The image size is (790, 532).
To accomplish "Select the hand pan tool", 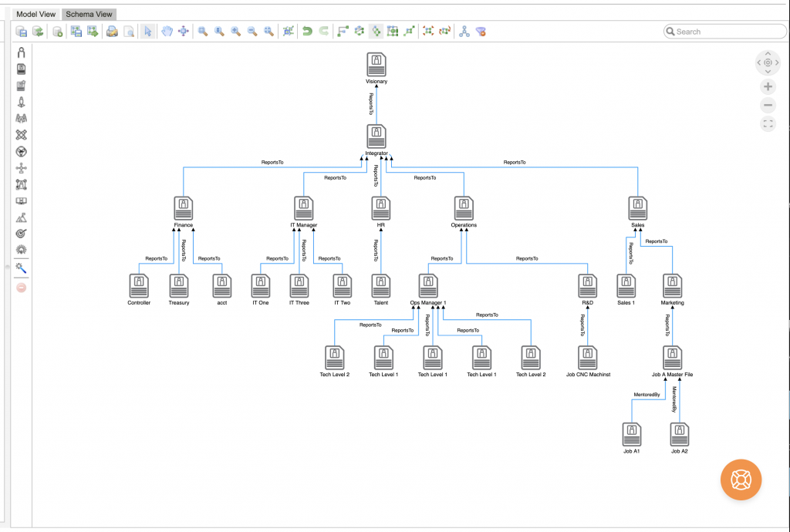I will pos(166,31).
